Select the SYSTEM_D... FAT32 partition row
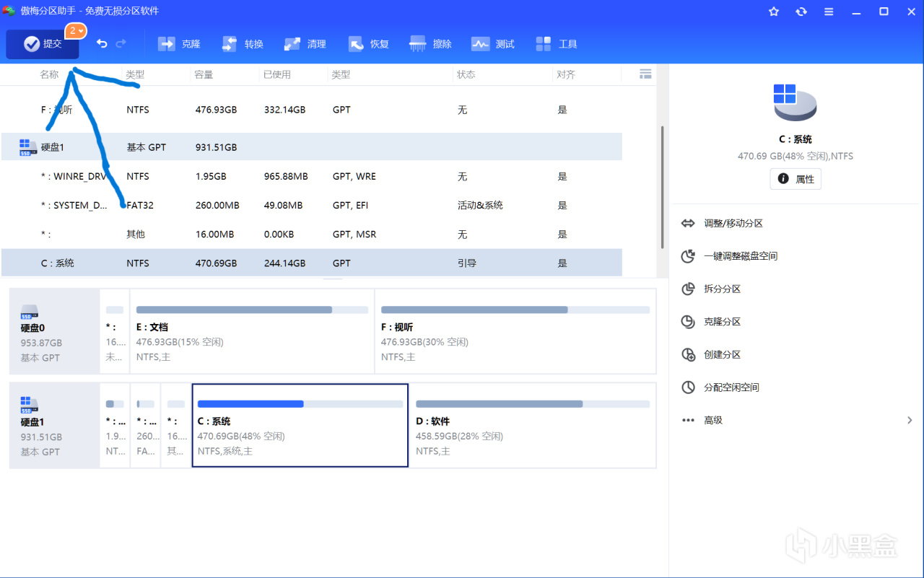The height and width of the screenshot is (578, 924). (311, 205)
